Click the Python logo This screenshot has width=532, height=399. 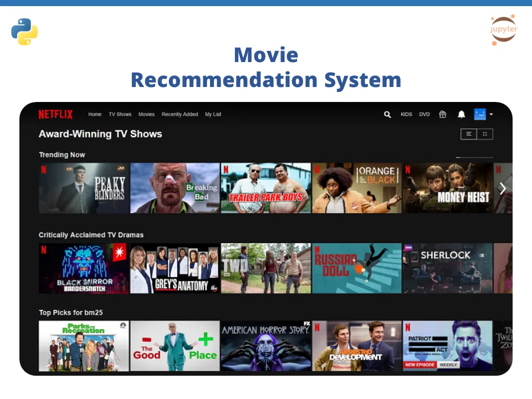point(24,32)
